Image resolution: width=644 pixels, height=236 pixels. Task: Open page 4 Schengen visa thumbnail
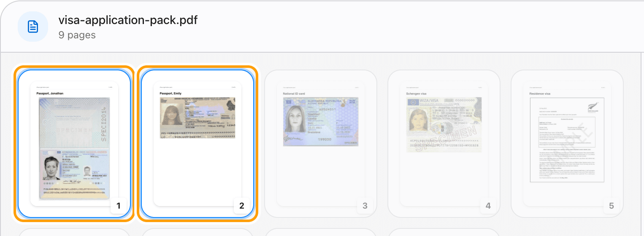(x=444, y=143)
